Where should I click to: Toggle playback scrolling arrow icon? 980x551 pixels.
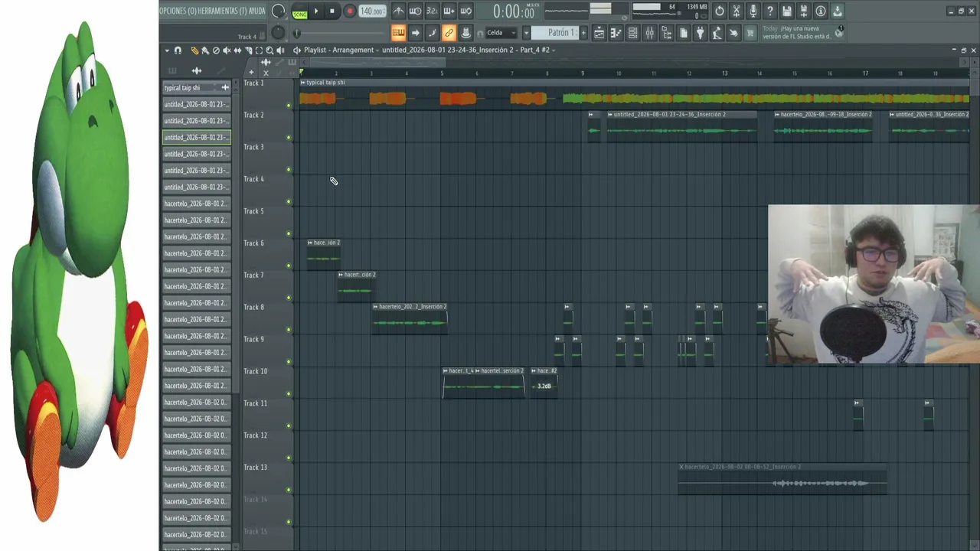tap(415, 33)
